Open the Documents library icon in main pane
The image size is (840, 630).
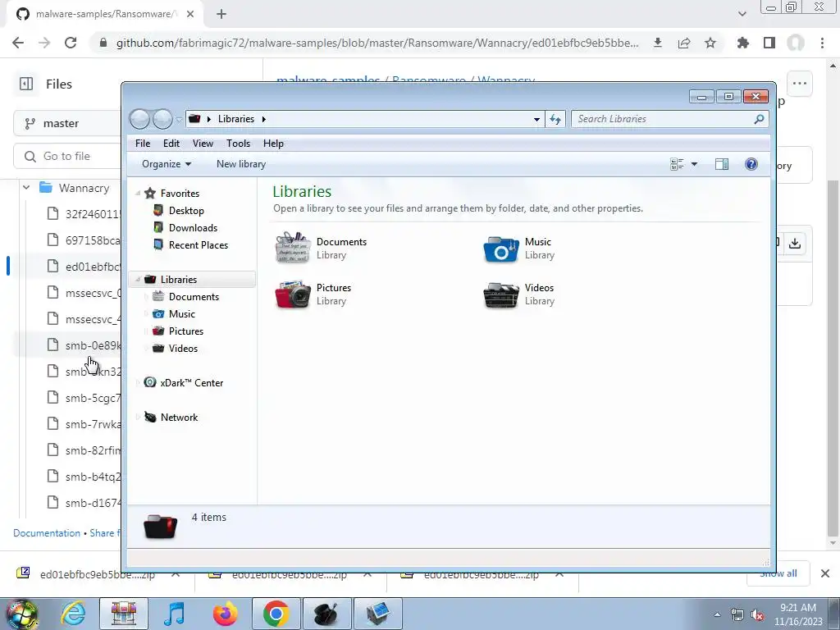pyautogui.click(x=293, y=248)
